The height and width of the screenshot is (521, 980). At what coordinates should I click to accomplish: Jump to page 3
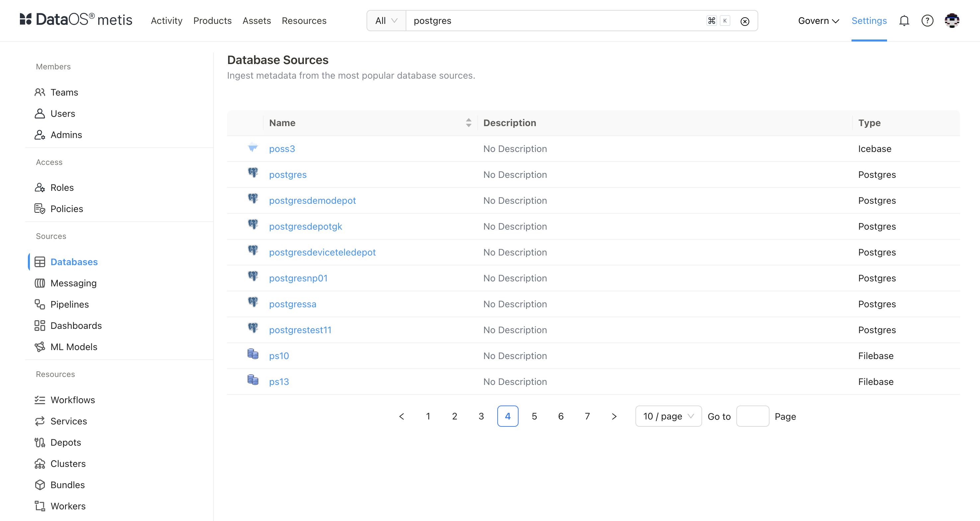click(481, 416)
